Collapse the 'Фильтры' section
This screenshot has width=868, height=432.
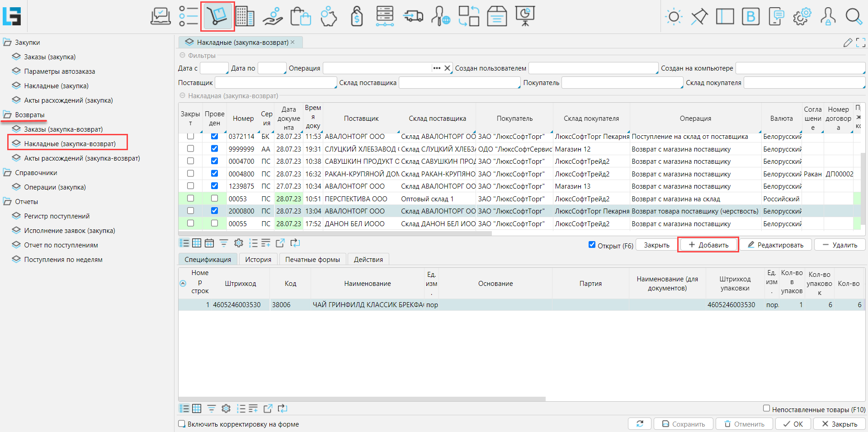[x=183, y=55]
